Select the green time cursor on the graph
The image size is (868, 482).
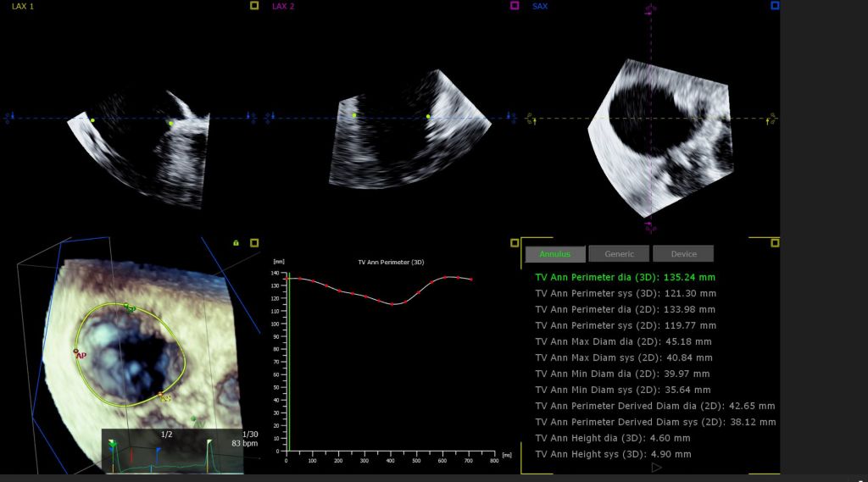pos(288,363)
